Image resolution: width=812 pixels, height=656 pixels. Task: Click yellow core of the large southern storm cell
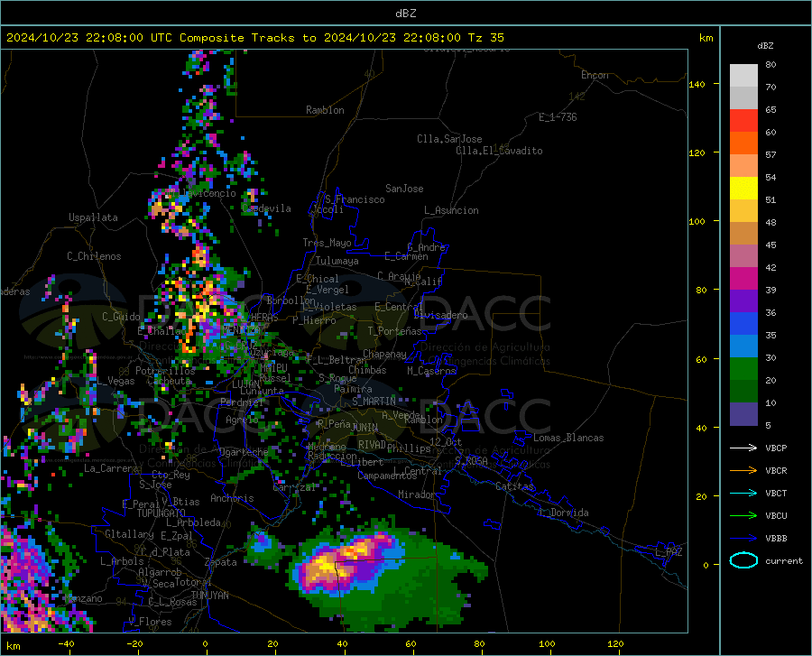click(x=324, y=566)
